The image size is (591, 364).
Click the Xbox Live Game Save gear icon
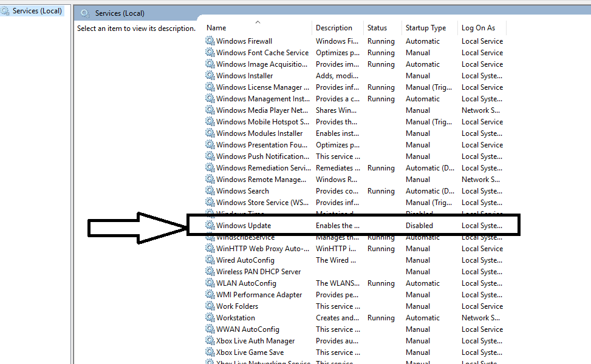click(x=210, y=352)
